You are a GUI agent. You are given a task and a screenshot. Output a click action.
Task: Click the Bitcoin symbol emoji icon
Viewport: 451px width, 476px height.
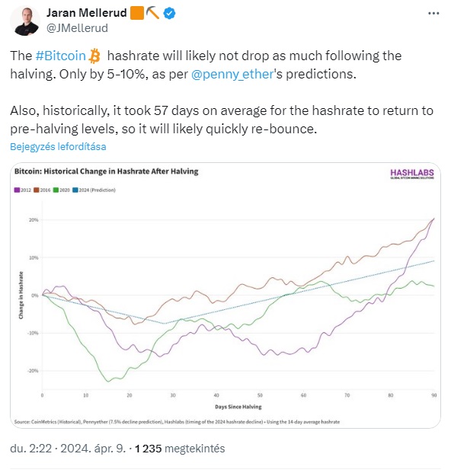(x=94, y=56)
